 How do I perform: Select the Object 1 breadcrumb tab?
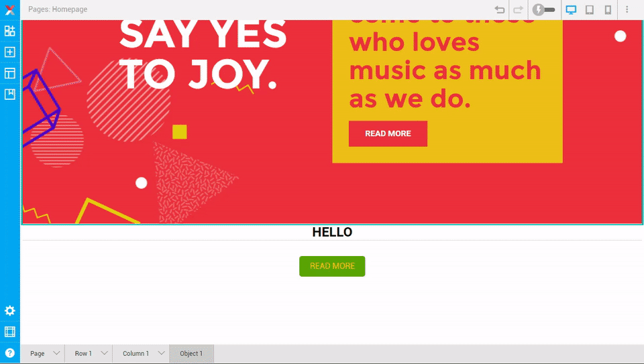(x=191, y=353)
